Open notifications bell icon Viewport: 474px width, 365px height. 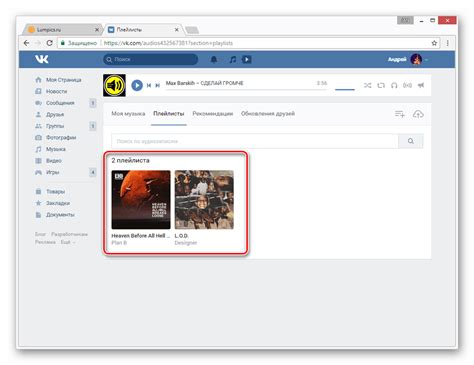point(214,59)
